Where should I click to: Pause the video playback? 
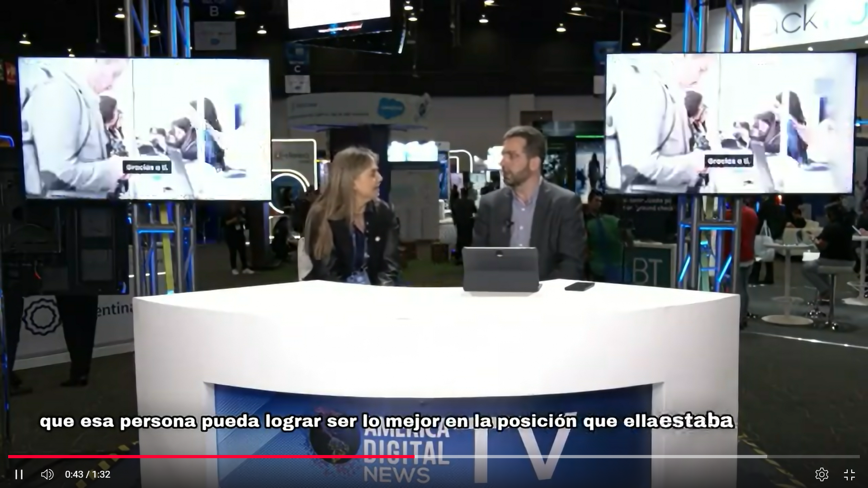coord(19,474)
